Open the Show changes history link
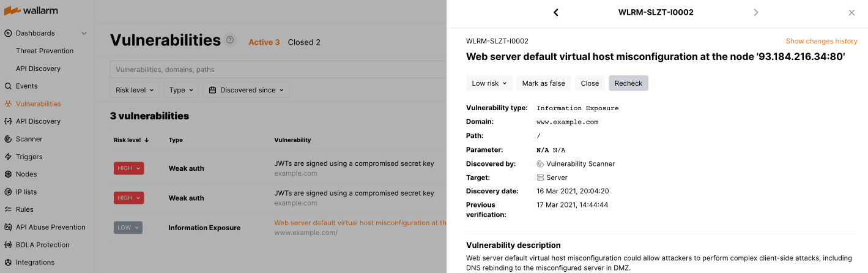The image size is (868, 273). 821,41
